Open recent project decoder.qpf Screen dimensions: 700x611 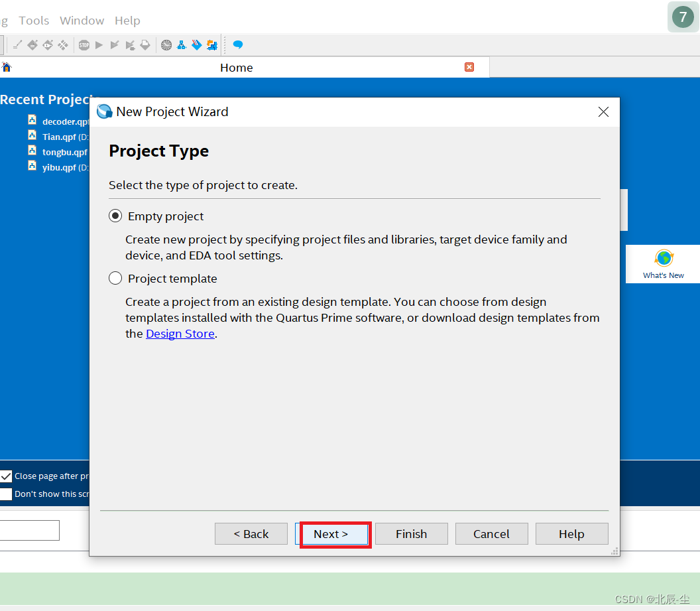pyautogui.click(x=66, y=121)
